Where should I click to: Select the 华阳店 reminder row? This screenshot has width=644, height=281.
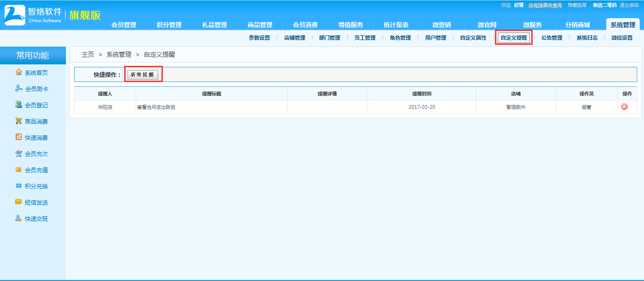click(x=104, y=106)
